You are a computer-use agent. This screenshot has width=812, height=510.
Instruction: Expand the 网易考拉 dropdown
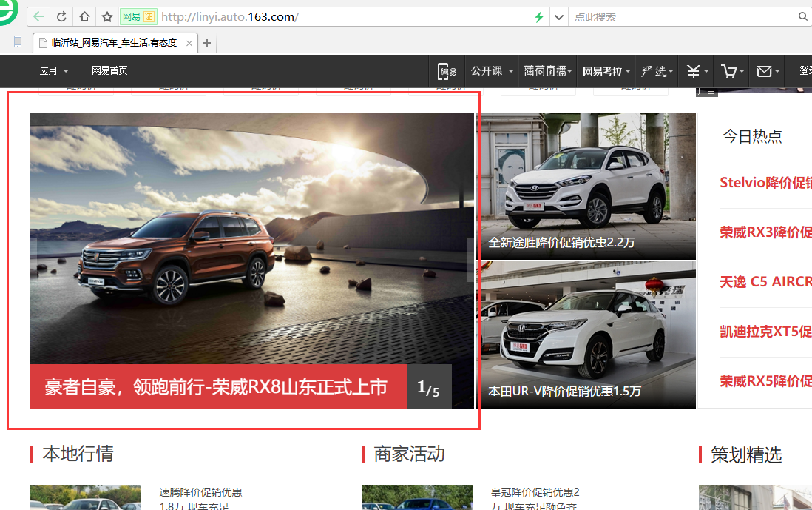606,71
